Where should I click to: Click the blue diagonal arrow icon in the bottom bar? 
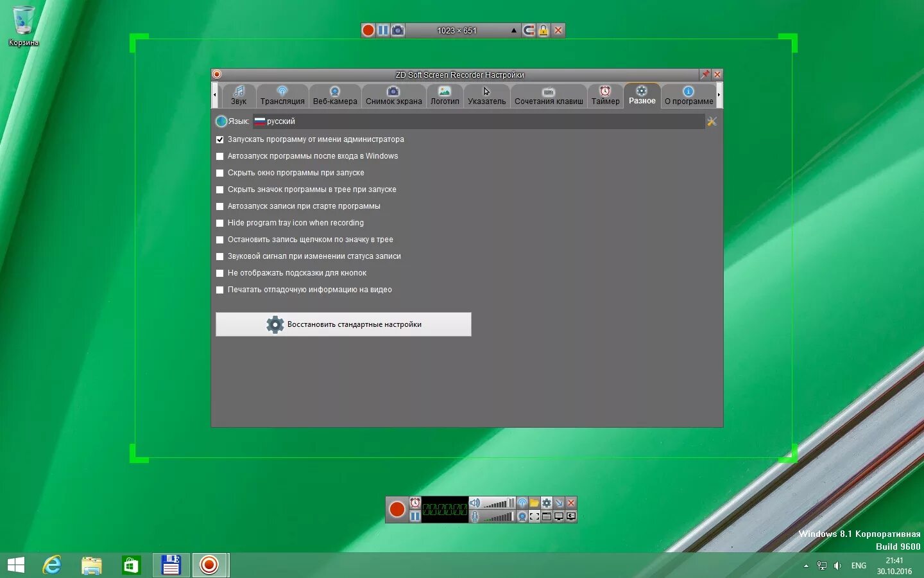(x=559, y=503)
